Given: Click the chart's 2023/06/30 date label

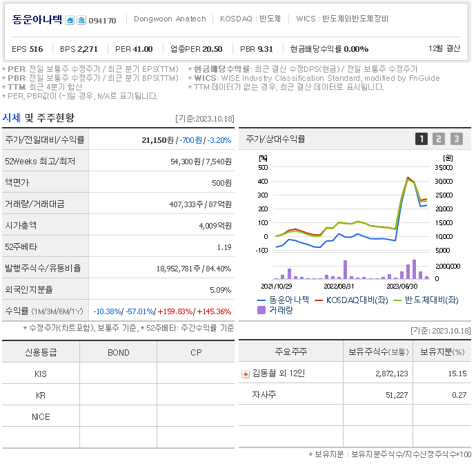Looking at the screenshot, I should 402,287.
